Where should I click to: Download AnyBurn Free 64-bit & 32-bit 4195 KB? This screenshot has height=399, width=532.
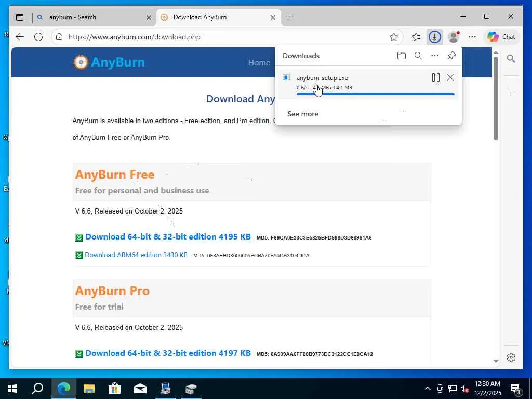point(168,236)
